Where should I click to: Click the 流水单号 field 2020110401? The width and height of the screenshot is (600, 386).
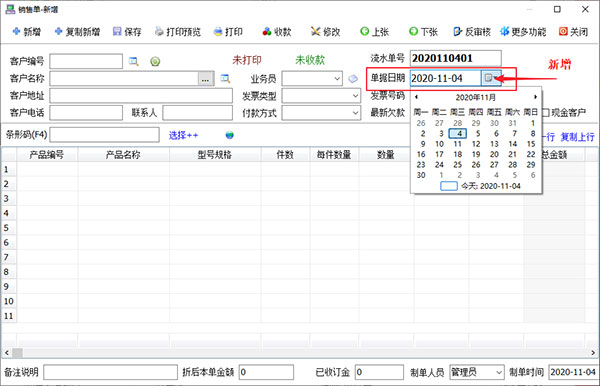pos(455,58)
